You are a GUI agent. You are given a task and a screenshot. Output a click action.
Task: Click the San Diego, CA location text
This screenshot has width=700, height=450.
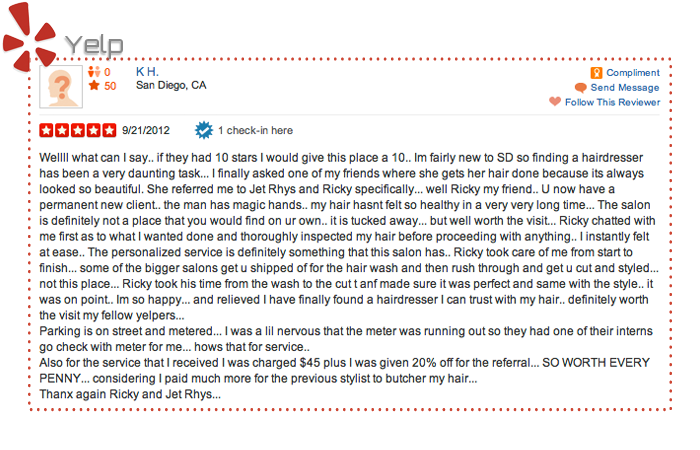(x=171, y=85)
